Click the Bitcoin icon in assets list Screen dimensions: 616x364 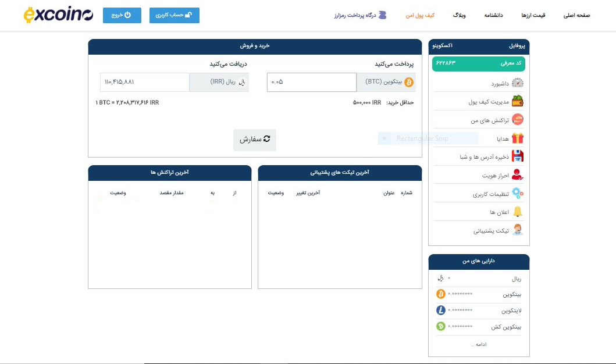[441, 294]
